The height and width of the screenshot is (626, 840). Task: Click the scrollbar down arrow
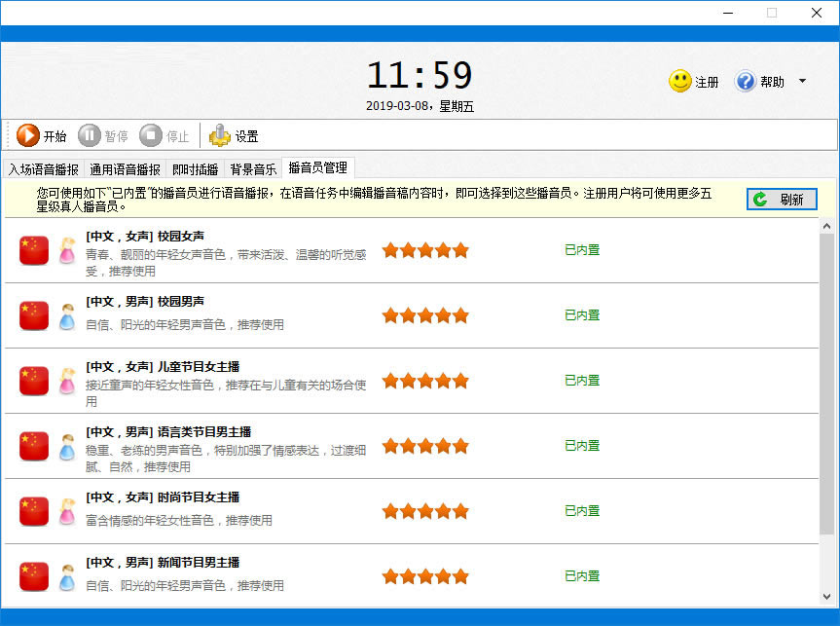click(x=826, y=597)
